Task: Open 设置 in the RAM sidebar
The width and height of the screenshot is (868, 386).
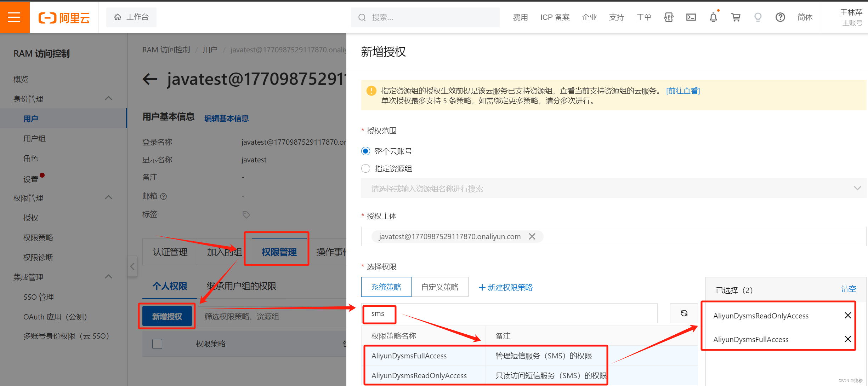Action: 31,179
